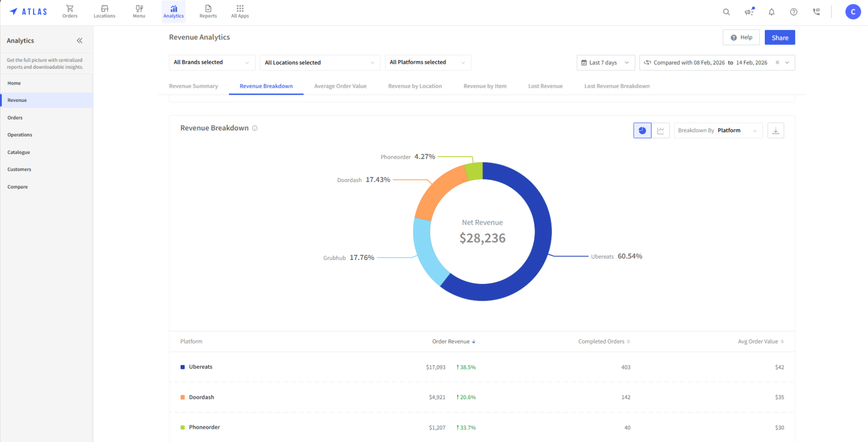Click the info icon beside Revenue Breakdown
This screenshot has height=442, width=868.
click(255, 128)
